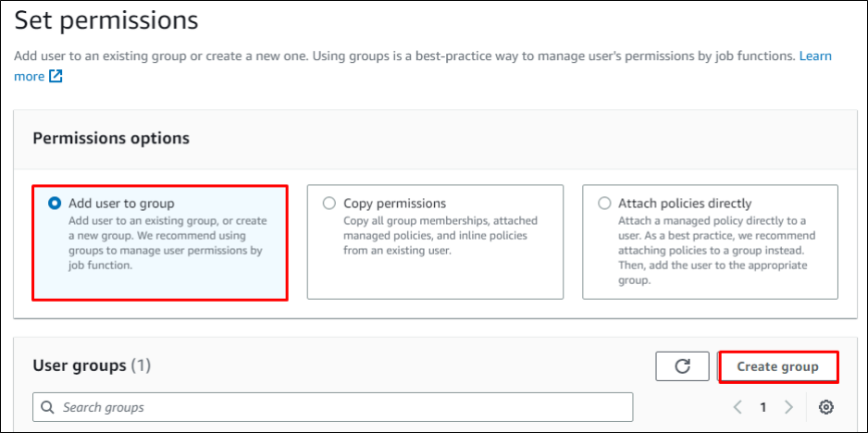Select the 'Add user to group' radio button
The height and width of the screenshot is (433, 868).
[56, 204]
